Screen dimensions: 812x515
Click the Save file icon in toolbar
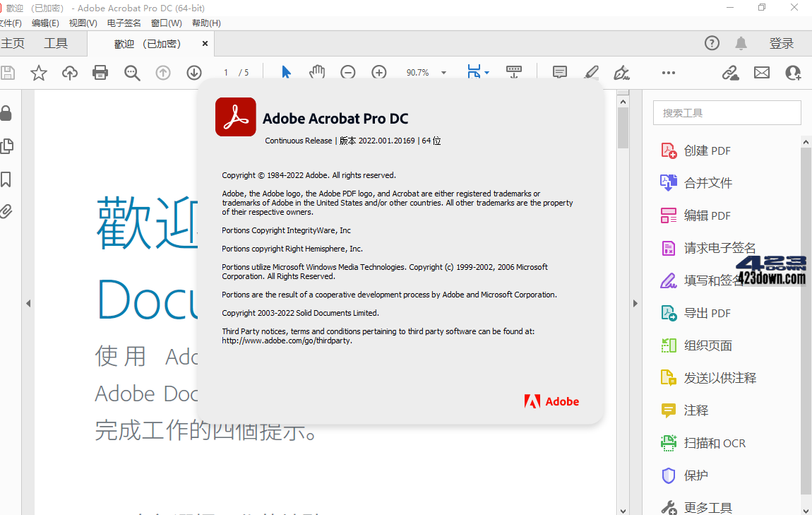(7, 73)
